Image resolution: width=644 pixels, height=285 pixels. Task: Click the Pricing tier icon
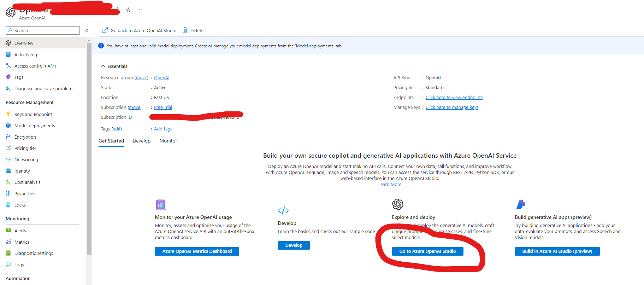8,148
